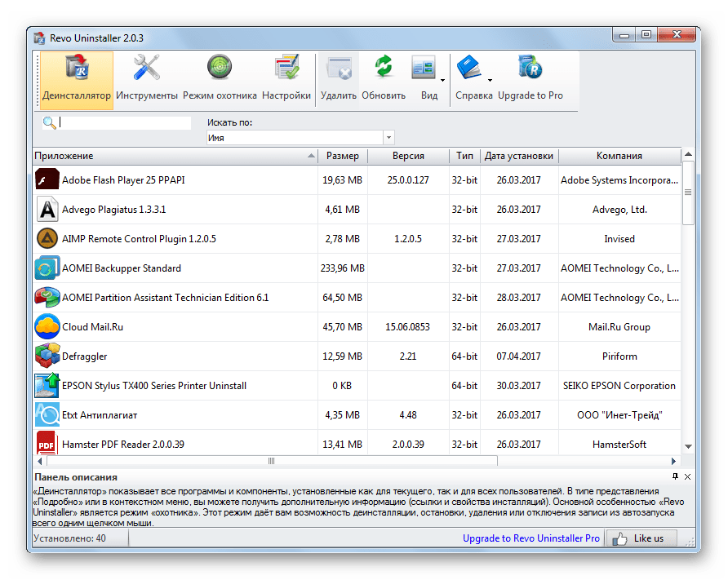
Task: Select the Adobe Flash Player icon
Action: [x=47, y=180]
